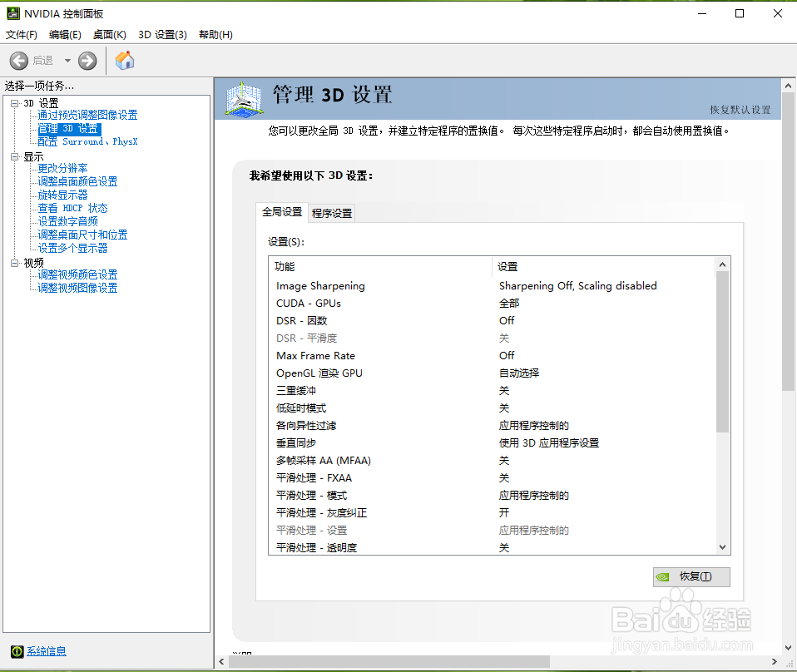Click the settings list scrollbar thumb
This screenshot has width=797, height=672.
[x=722, y=352]
